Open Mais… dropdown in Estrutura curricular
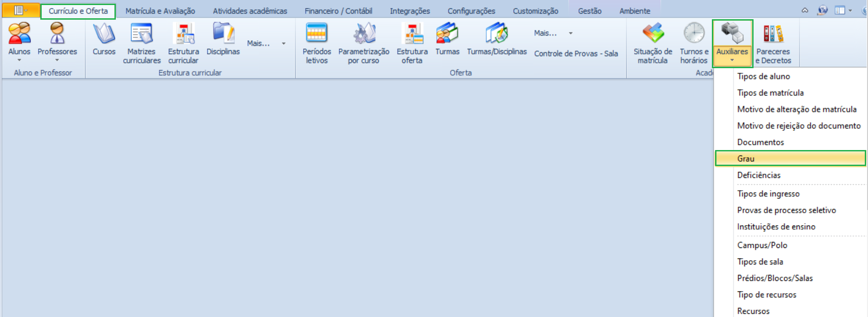 266,43
